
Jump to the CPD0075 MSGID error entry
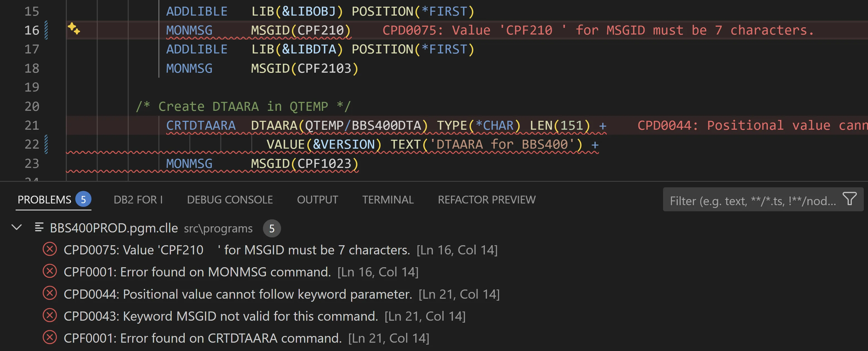[236, 249]
